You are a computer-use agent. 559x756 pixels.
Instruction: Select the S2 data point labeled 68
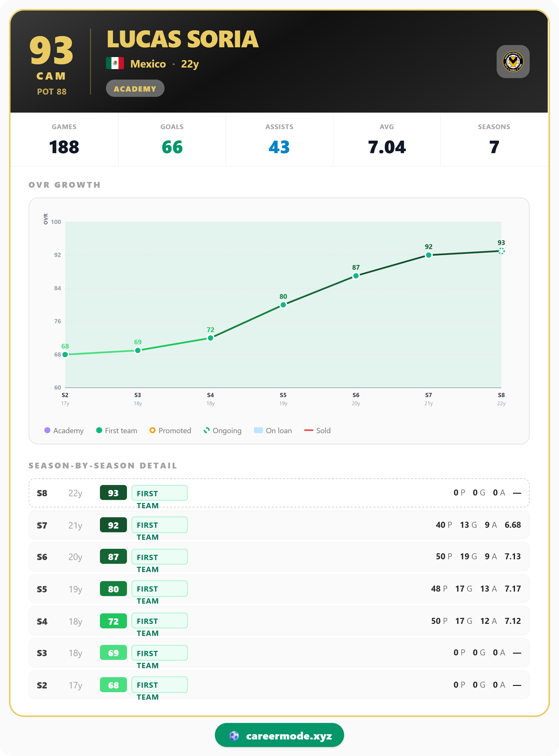[65, 354]
